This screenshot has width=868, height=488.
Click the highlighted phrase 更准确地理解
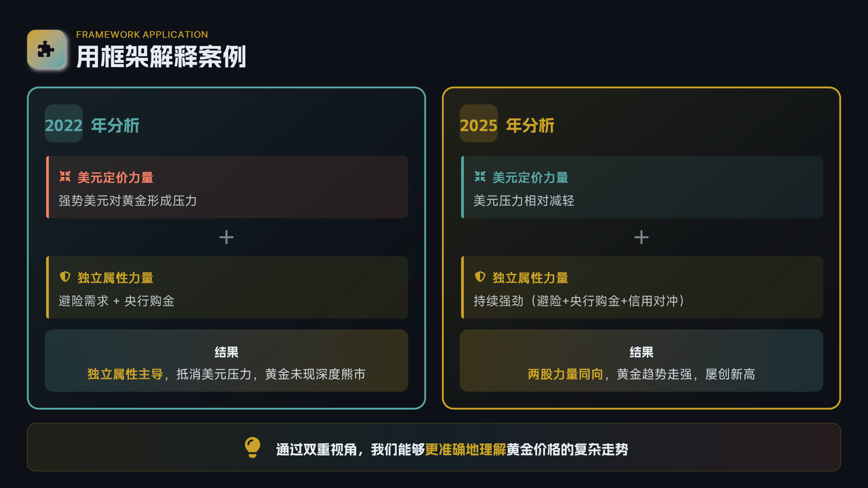[x=465, y=449]
